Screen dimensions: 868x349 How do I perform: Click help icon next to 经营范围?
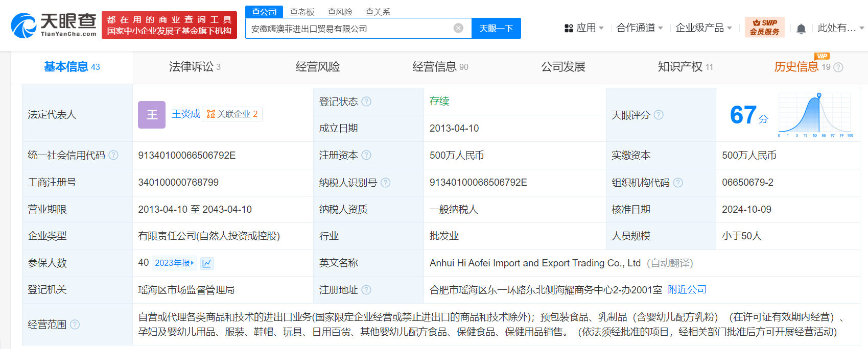[75, 325]
